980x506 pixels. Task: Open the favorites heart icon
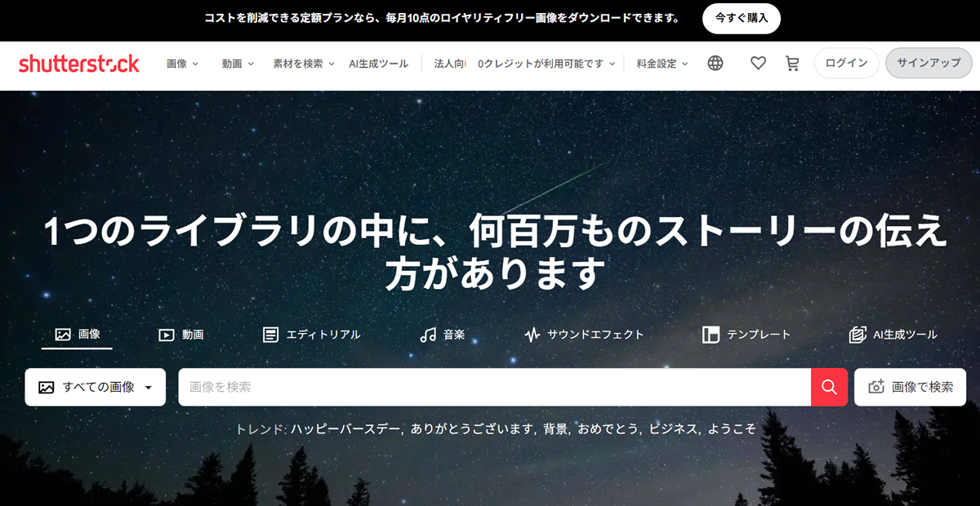(x=758, y=64)
